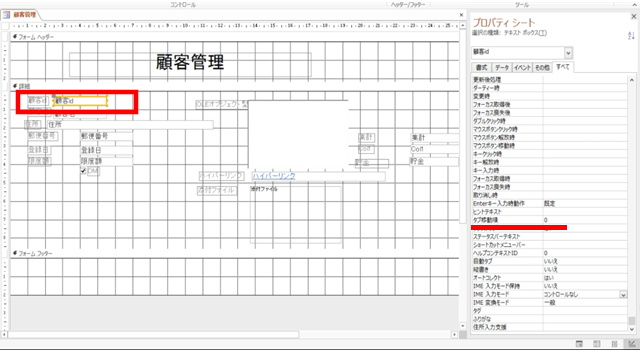Switch to the 書式 tab
The image size is (640, 360).
pos(482,68)
